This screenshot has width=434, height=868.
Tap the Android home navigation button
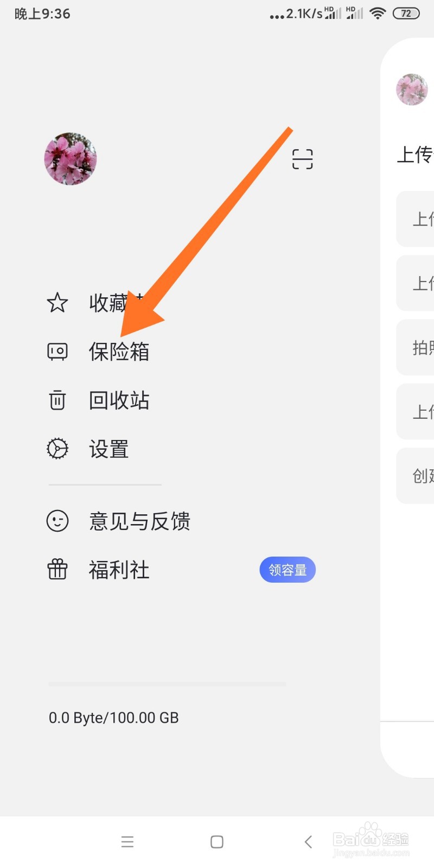point(217,841)
